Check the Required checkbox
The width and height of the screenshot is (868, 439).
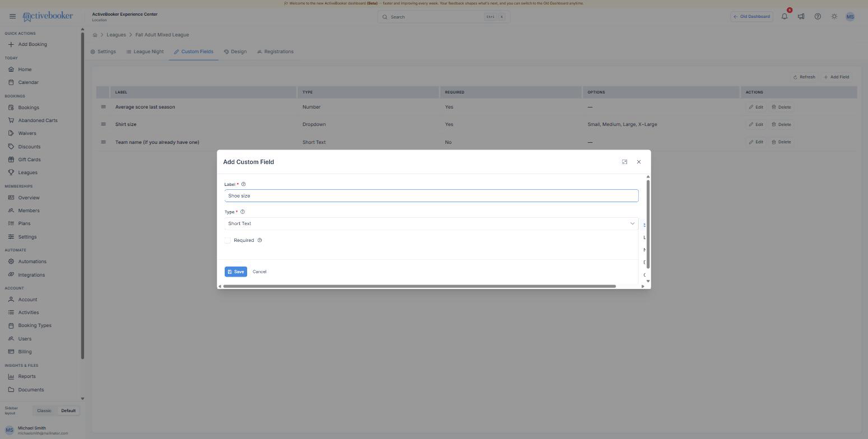[228, 240]
